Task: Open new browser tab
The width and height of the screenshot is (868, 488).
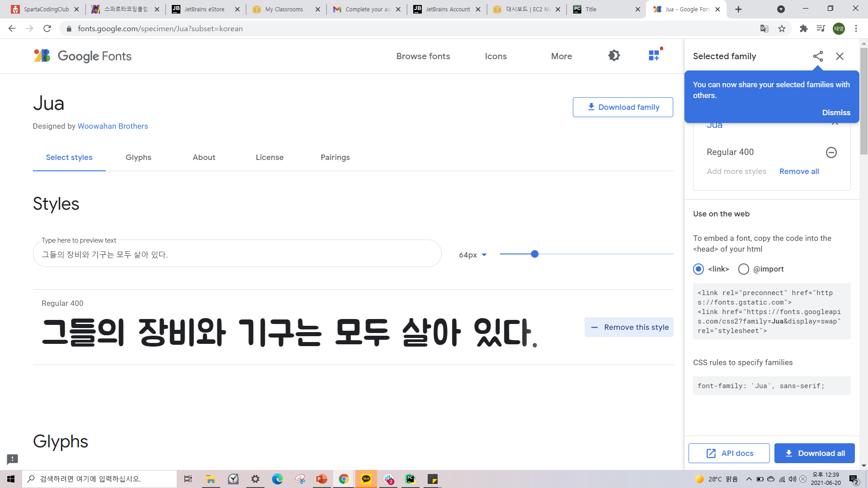Action: [x=738, y=9]
